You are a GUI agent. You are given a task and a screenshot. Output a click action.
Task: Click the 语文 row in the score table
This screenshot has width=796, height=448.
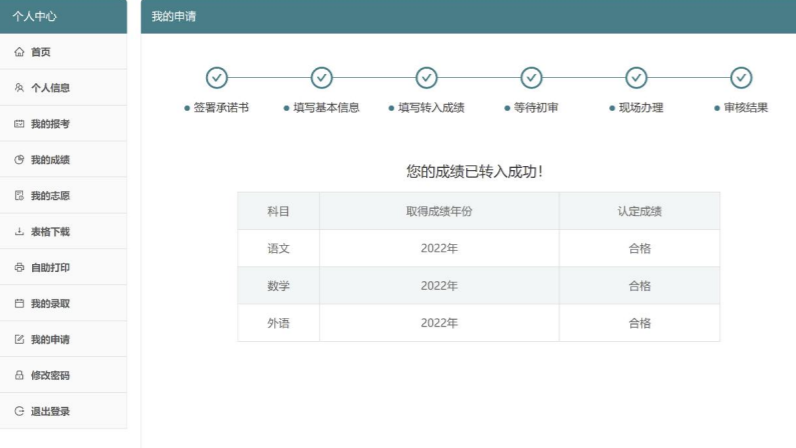tap(478, 248)
